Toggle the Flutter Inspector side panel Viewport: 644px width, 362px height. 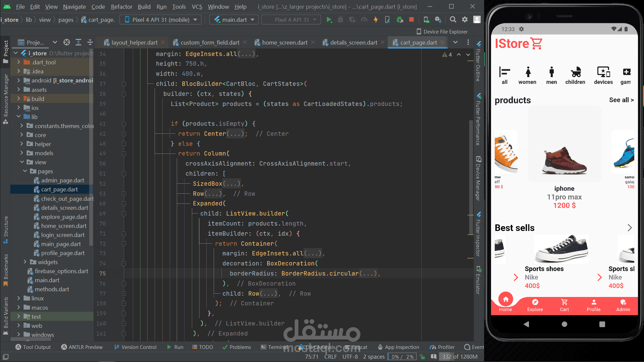pos(479,234)
